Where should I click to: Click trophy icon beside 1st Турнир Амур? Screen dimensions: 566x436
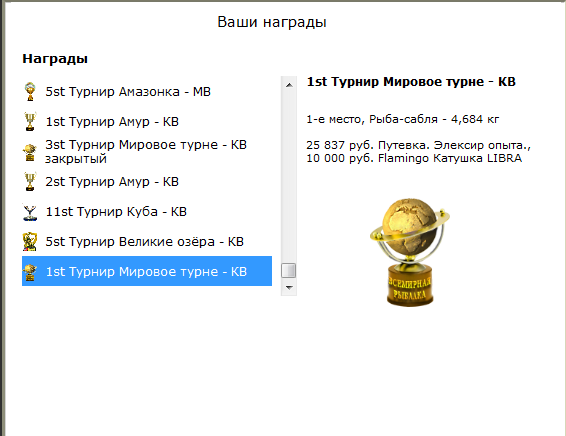[30, 122]
